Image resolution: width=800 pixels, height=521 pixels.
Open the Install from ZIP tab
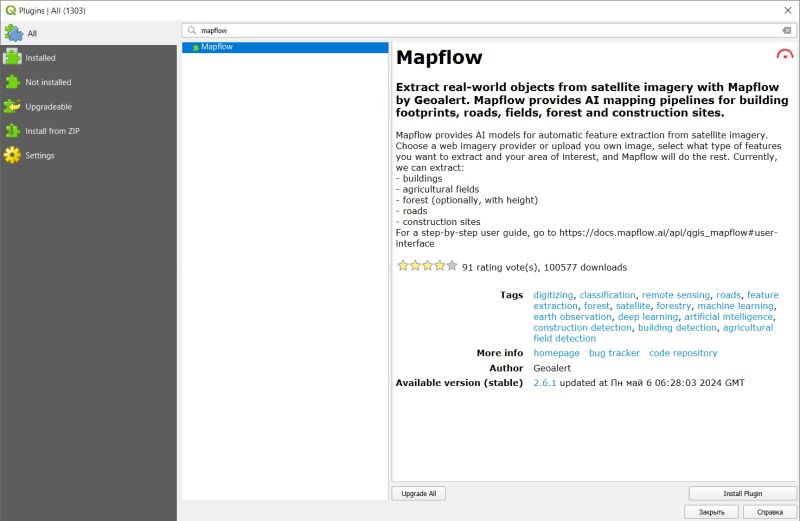(89, 131)
